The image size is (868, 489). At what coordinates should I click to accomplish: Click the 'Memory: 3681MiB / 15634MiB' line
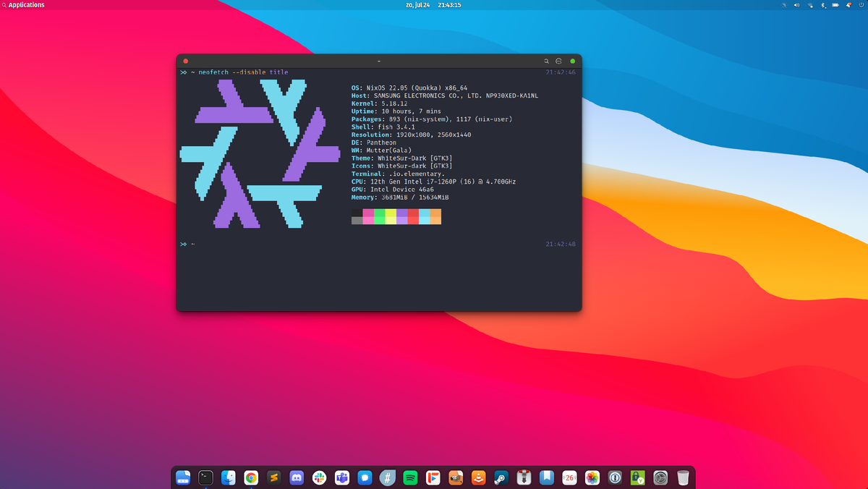[x=400, y=197]
